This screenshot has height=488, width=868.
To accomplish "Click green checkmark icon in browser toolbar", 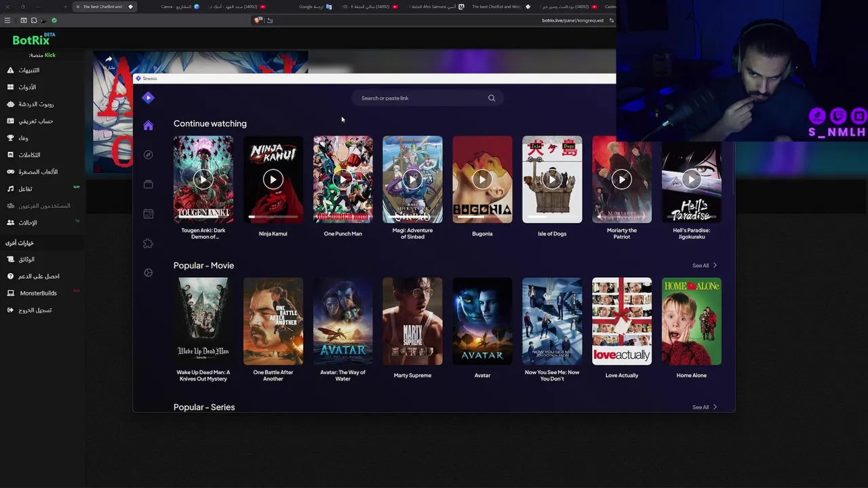I will click(x=54, y=20).
